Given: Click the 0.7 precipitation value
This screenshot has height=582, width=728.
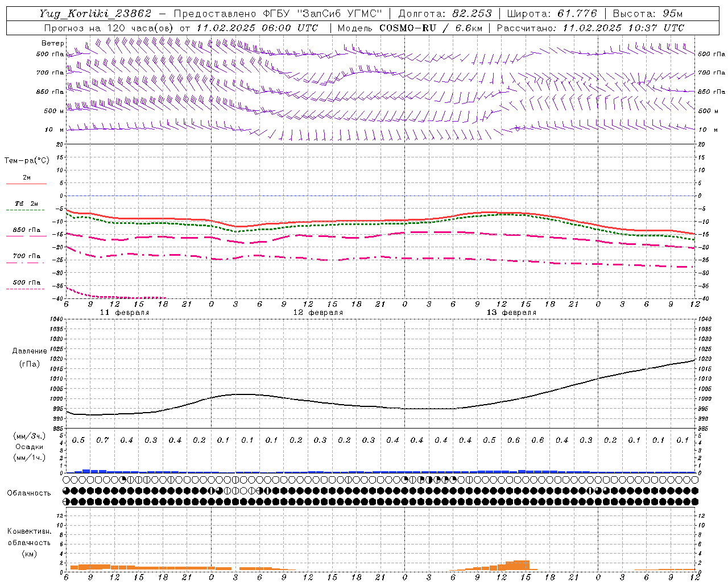Looking at the screenshot, I should [102, 440].
